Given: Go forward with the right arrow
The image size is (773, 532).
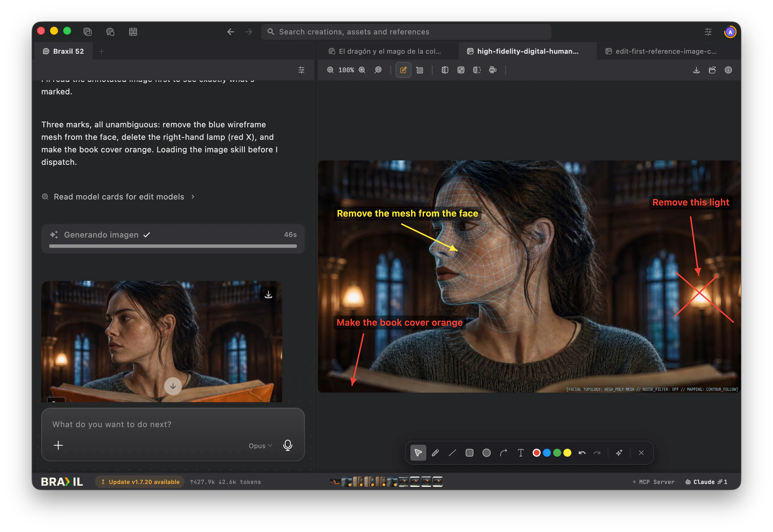Looking at the screenshot, I should [x=249, y=32].
